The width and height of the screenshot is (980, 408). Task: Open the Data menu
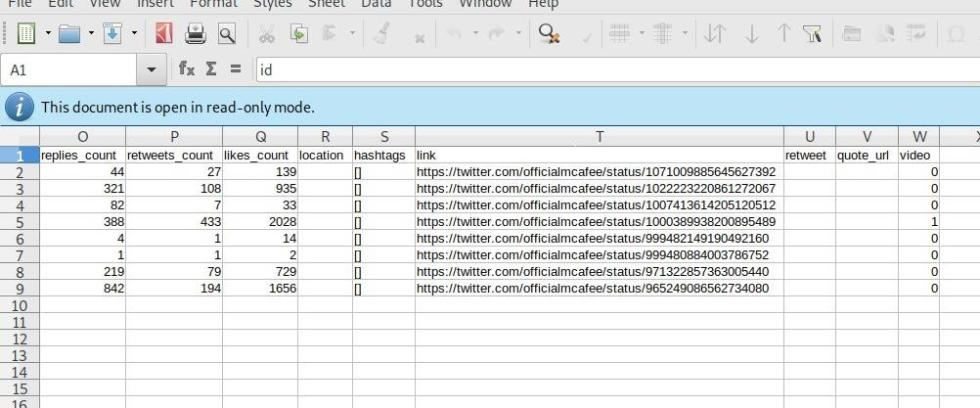click(x=377, y=3)
